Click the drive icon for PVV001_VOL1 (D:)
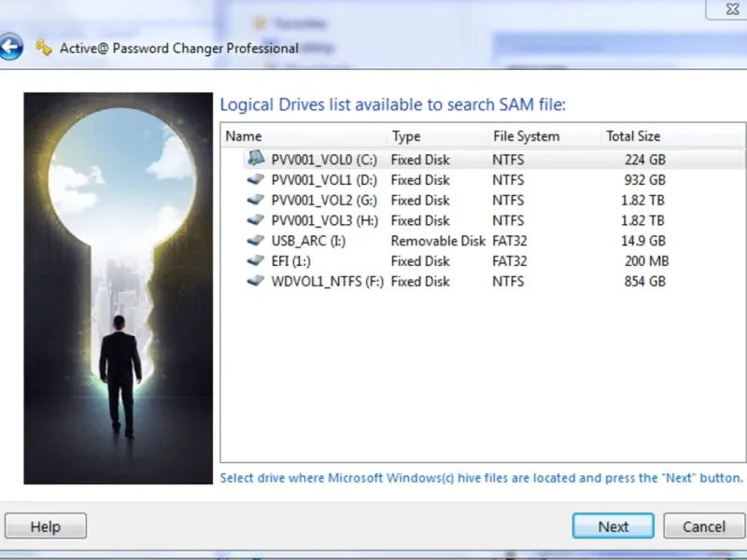This screenshot has height=560, width=747. [x=256, y=179]
